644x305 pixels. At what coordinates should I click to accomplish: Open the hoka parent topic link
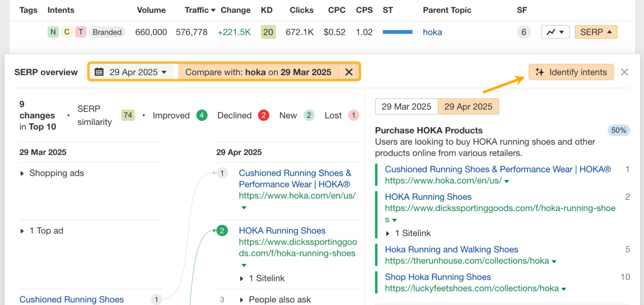432,32
